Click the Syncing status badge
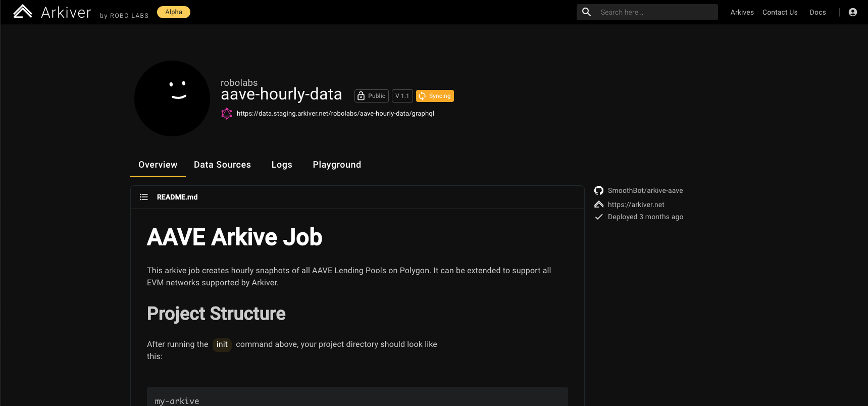 [435, 96]
